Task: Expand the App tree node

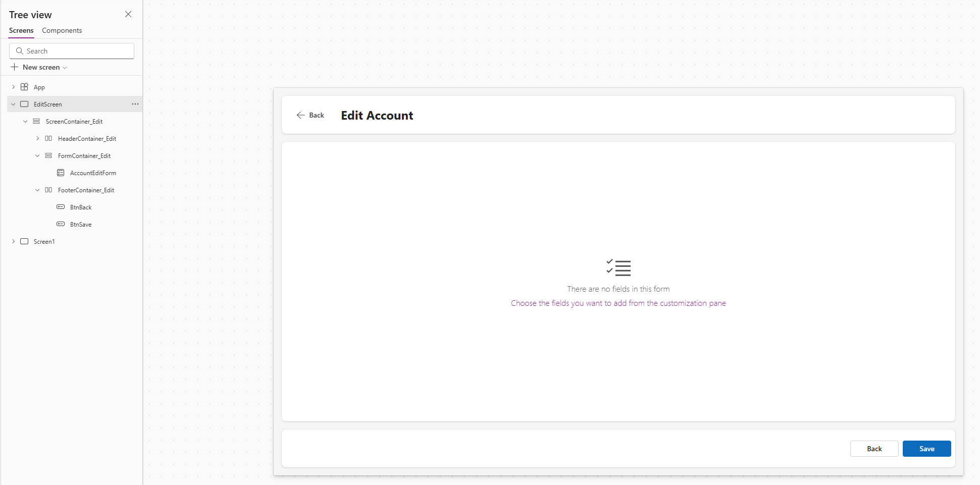Action: coord(13,87)
